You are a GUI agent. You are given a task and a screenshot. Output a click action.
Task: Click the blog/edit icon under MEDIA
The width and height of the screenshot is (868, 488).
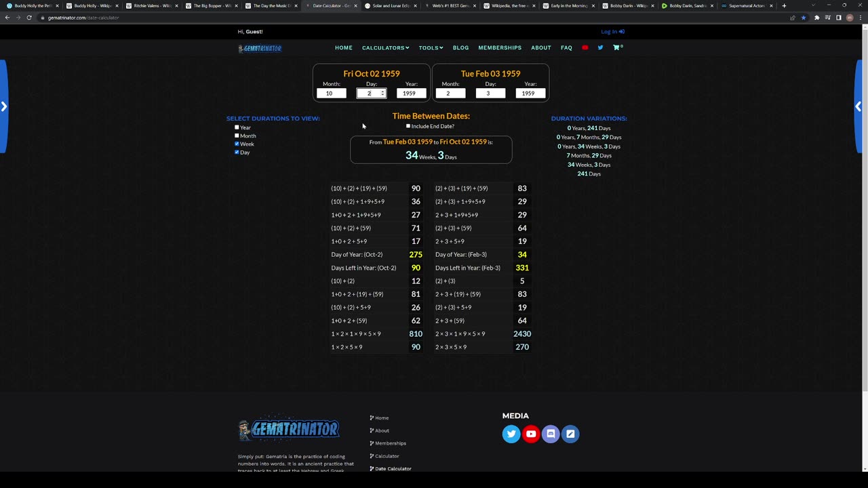570,434
